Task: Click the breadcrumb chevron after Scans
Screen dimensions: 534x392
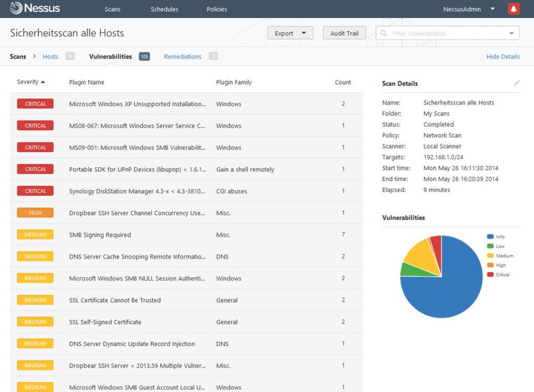Action: coord(35,56)
